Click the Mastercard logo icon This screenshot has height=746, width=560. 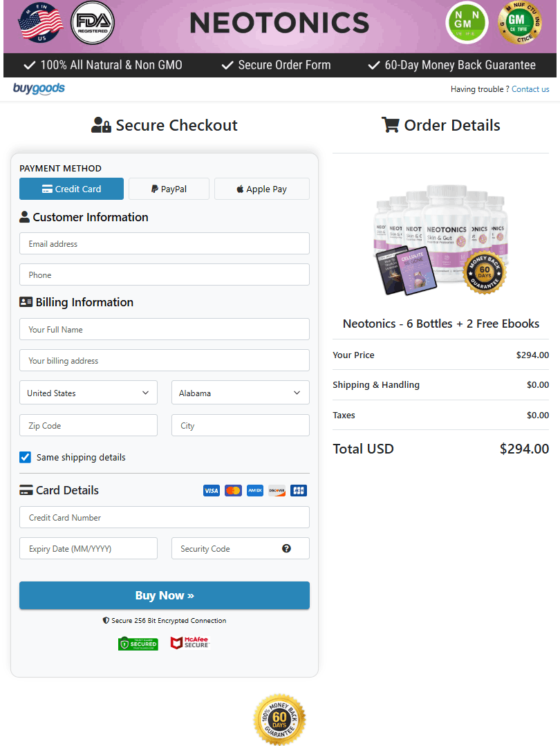(234, 491)
